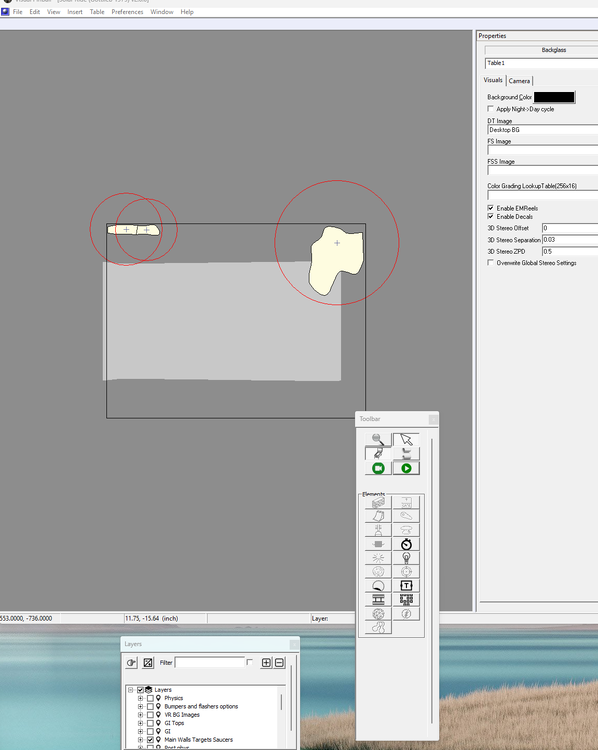
Task: Check the Physics layer checkbox
Action: 150,698
